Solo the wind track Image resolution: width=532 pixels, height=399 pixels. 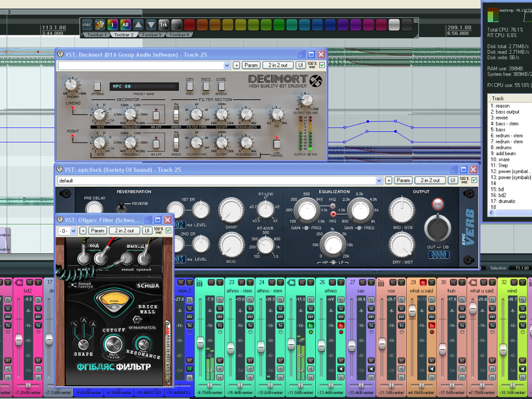(523, 282)
